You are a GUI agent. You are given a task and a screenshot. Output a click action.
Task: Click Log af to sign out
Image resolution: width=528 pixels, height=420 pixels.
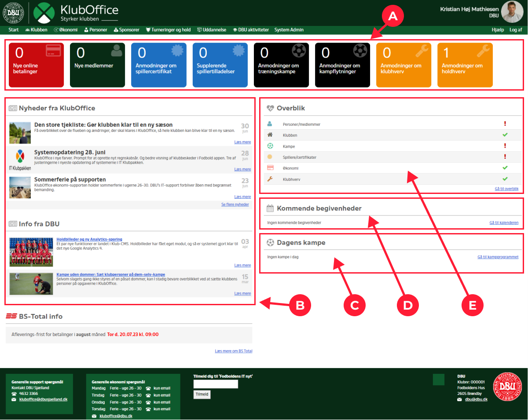(x=516, y=30)
